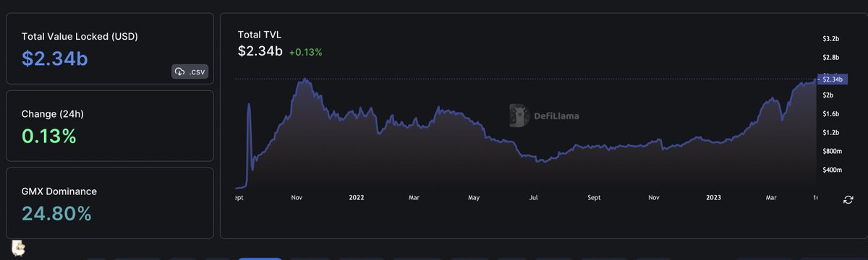The height and width of the screenshot is (260, 868).
Task: Download the TVL data as .csv
Action: pos(190,71)
